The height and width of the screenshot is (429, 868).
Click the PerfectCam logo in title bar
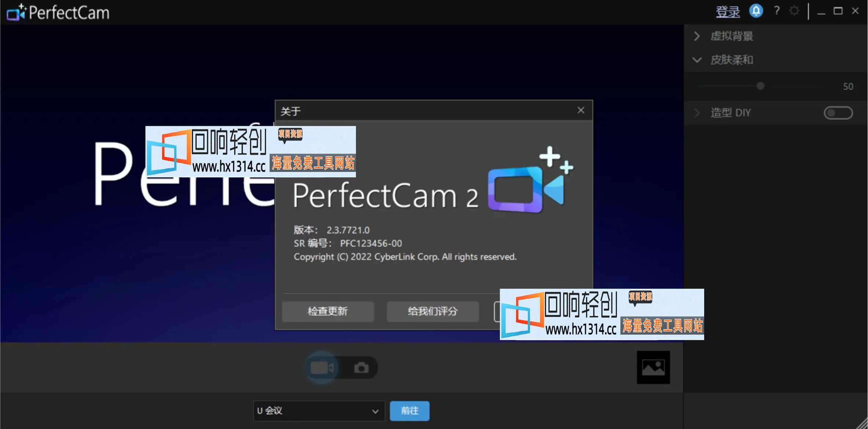click(x=58, y=12)
